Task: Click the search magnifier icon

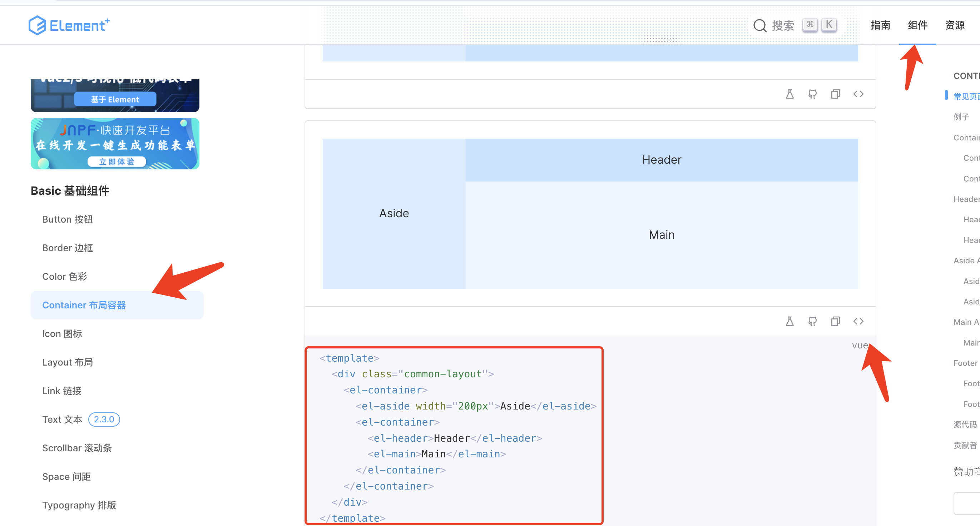Action: (x=760, y=25)
